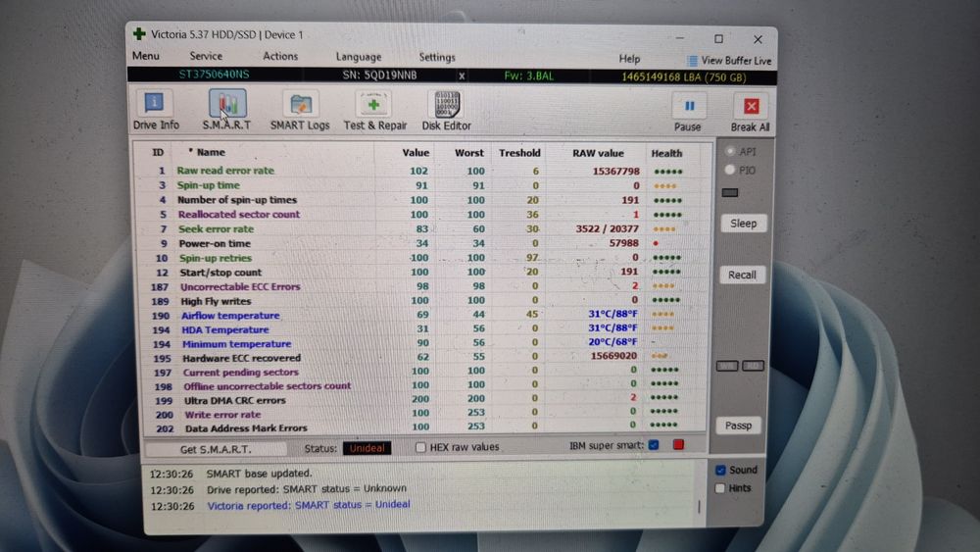Click the Pause icon button
This screenshot has width=980, height=552.
688,106
